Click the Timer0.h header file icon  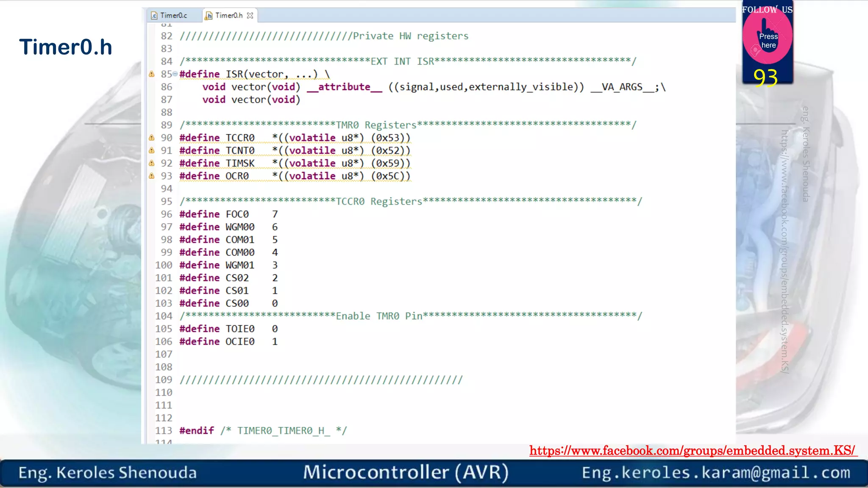[x=209, y=16]
